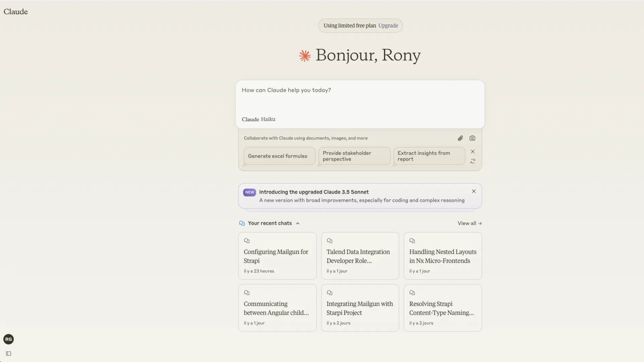Open the Claude Haiku model selector
Viewport: 644px width, 362px height.
point(258,119)
